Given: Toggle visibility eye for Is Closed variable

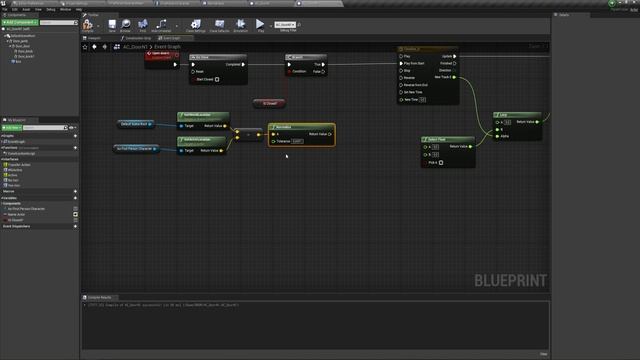Looking at the screenshot, I should [x=76, y=220].
